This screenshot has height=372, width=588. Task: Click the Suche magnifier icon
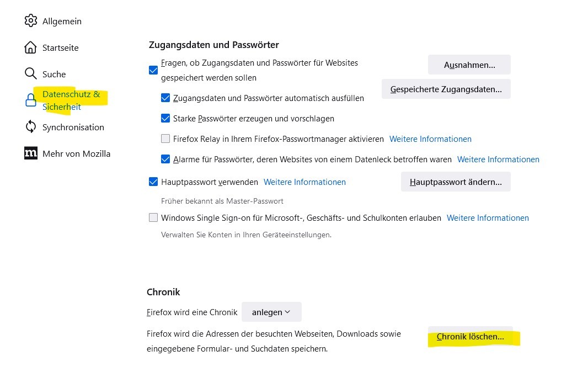pyautogui.click(x=30, y=74)
